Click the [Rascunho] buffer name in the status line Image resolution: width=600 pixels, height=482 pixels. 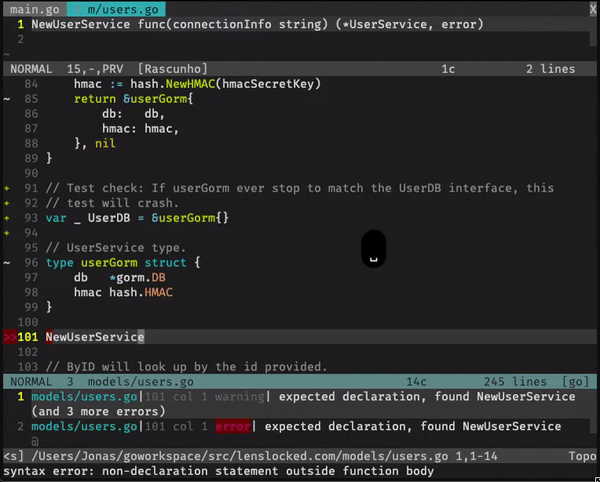173,69
